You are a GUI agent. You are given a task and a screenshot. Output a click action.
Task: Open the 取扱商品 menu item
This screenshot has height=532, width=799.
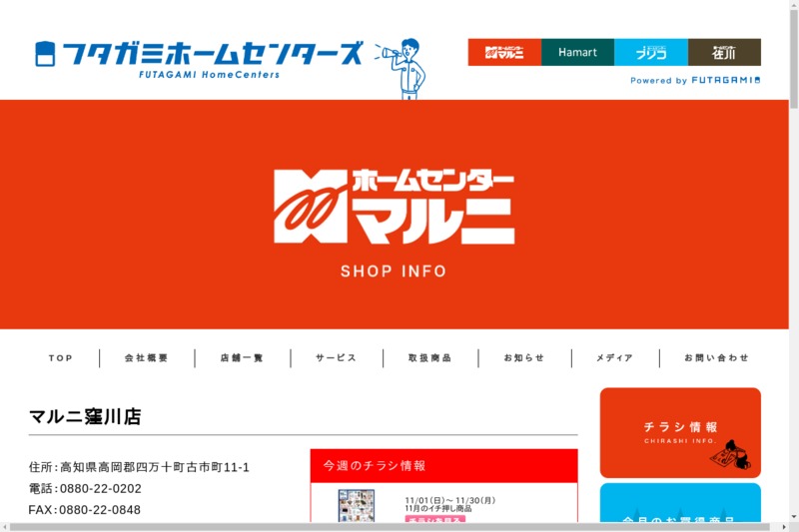[x=430, y=358]
